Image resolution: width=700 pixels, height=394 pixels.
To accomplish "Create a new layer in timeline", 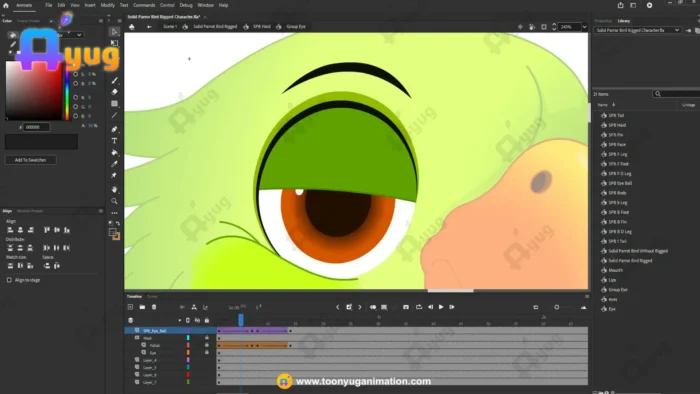I will tap(130, 307).
